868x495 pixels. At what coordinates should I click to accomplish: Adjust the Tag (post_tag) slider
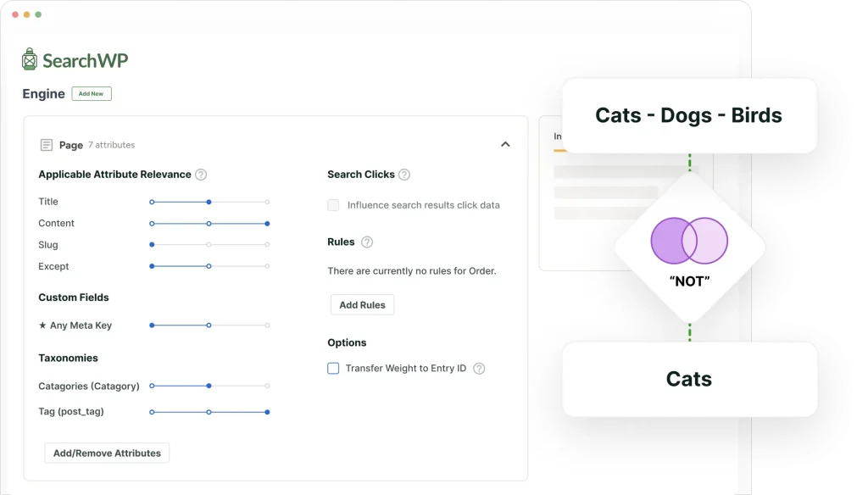pos(209,412)
